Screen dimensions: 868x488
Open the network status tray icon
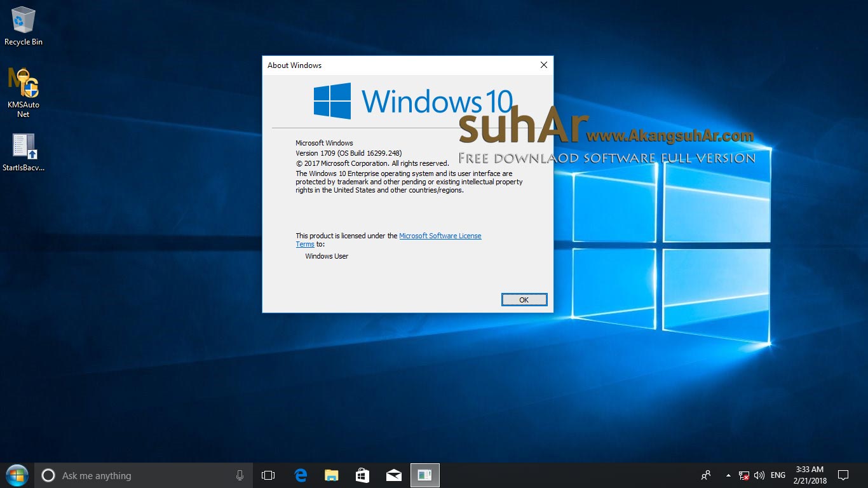(x=744, y=475)
